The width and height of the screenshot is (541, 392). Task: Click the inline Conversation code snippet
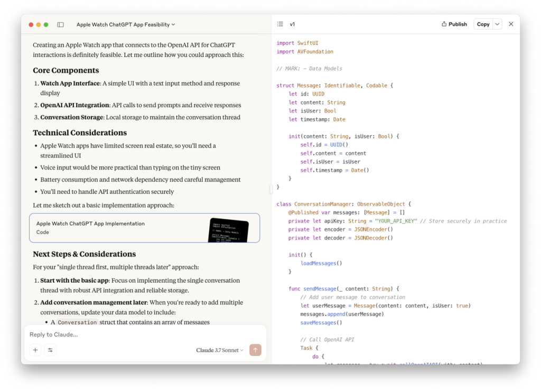[x=77, y=322]
